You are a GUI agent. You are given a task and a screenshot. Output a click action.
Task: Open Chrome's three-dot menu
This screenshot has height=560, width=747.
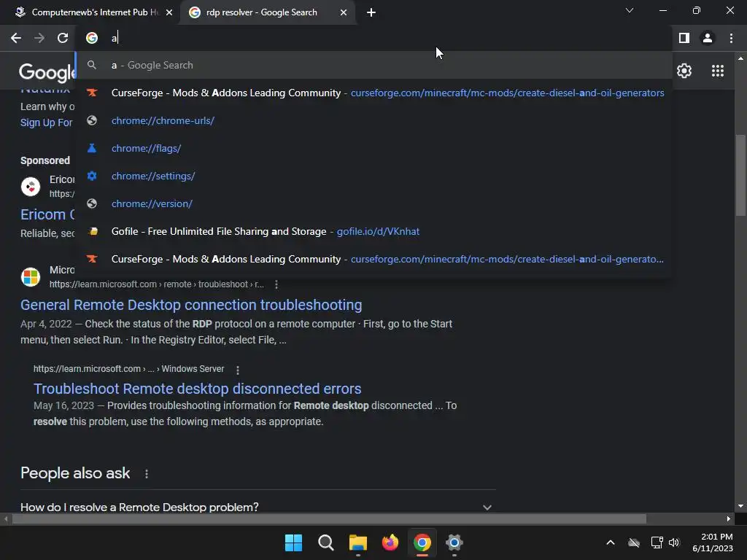click(731, 38)
